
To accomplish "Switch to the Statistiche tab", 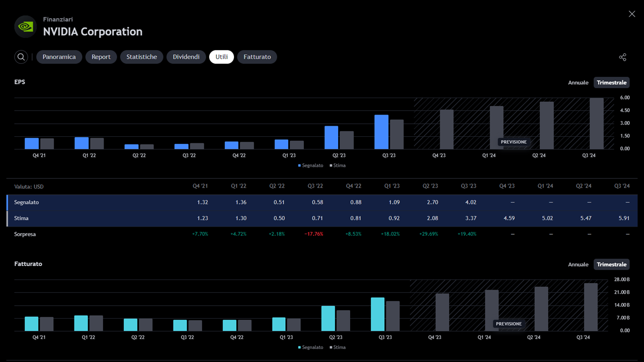I will point(141,57).
